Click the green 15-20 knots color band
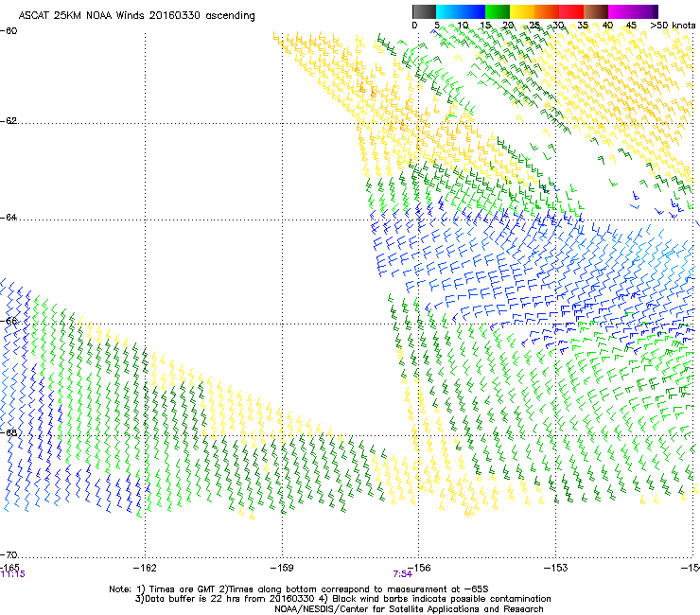Screen dimensions: 700x615 click(x=498, y=11)
